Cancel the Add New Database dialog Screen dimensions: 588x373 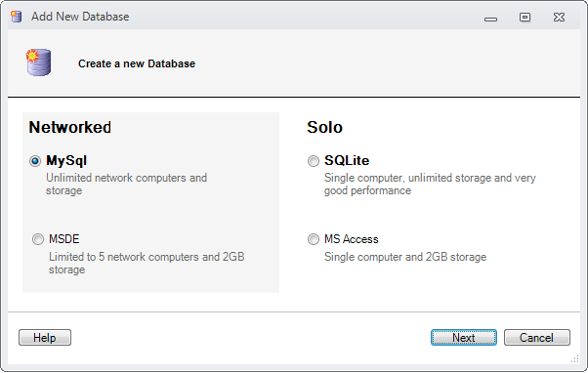536,338
